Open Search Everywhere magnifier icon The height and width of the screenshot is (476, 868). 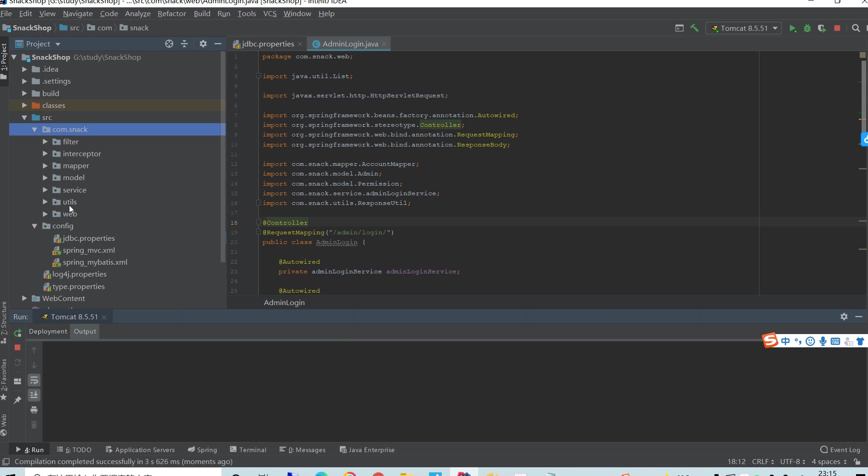pos(856,28)
